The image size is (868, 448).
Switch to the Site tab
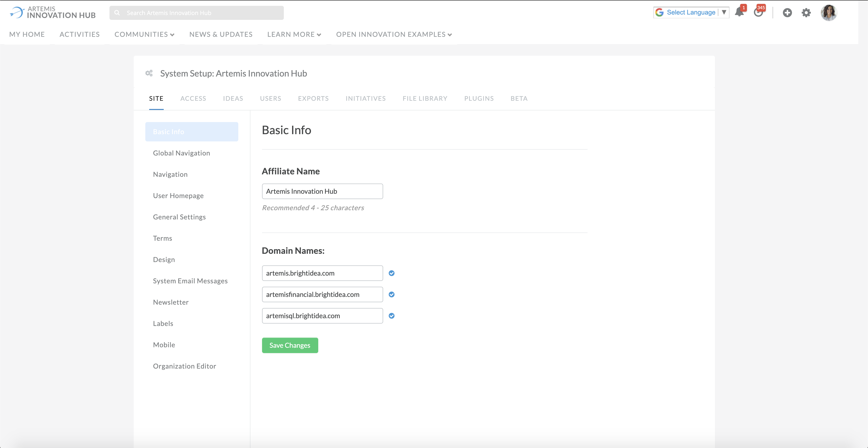pos(156,98)
